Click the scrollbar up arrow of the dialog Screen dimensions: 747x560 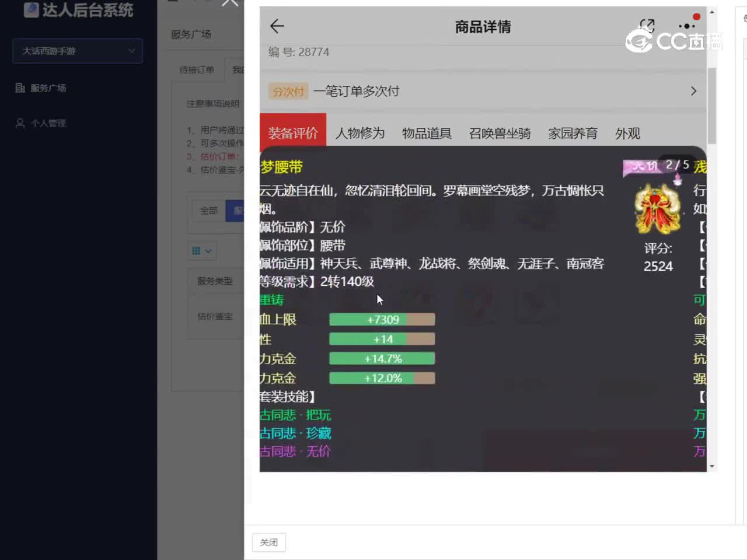tap(711, 12)
